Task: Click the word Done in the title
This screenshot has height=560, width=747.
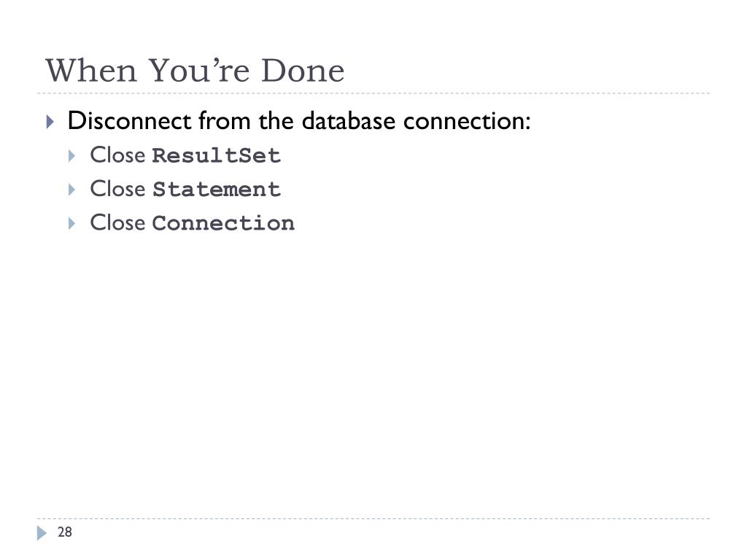Action: tap(303, 71)
